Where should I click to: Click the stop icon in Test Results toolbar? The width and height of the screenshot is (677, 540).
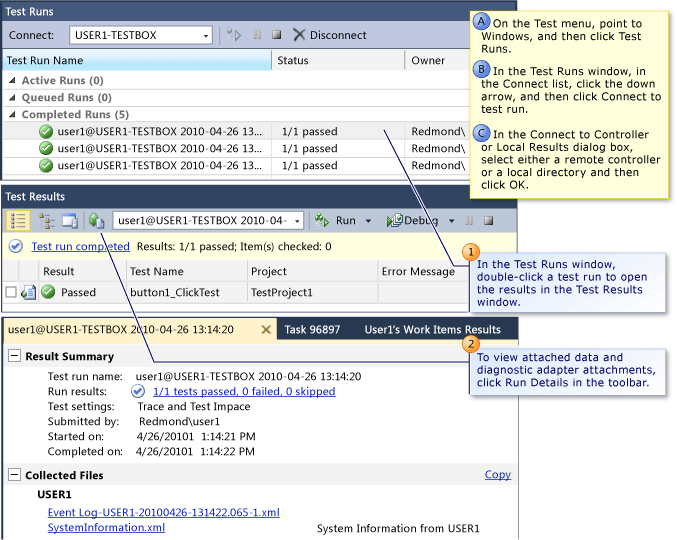click(x=488, y=221)
